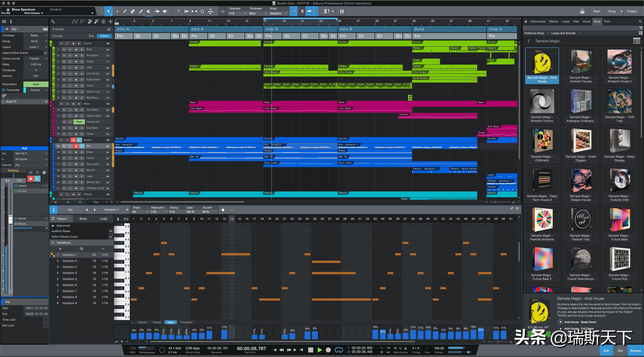The width and height of the screenshot is (644, 357).
Task: Click the record button in transport
Action: [328, 350]
